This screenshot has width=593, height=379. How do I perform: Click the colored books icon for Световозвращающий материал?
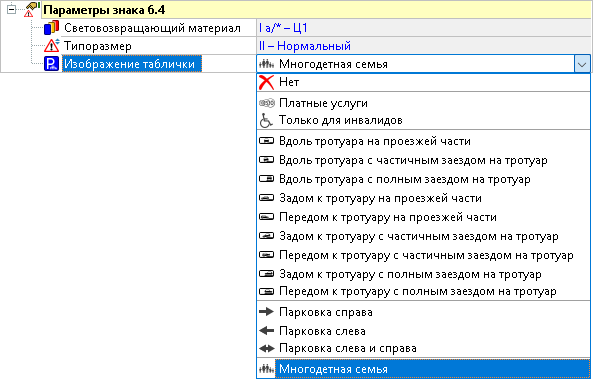tap(51, 28)
